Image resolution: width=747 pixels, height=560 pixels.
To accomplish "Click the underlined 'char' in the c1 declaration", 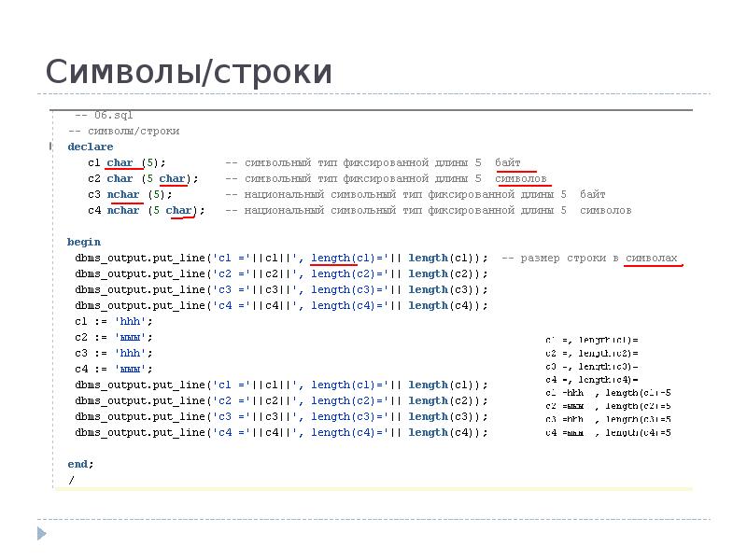I will point(120,162).
